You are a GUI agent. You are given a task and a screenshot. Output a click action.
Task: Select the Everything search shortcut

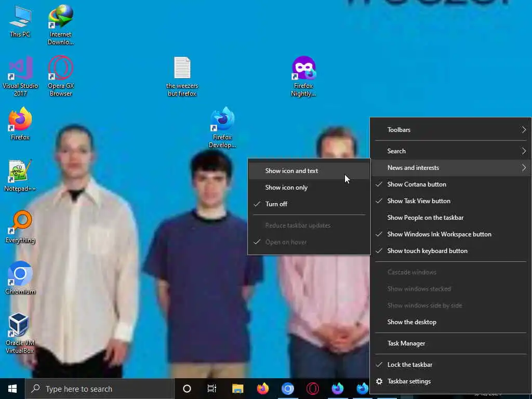(20, 227)
